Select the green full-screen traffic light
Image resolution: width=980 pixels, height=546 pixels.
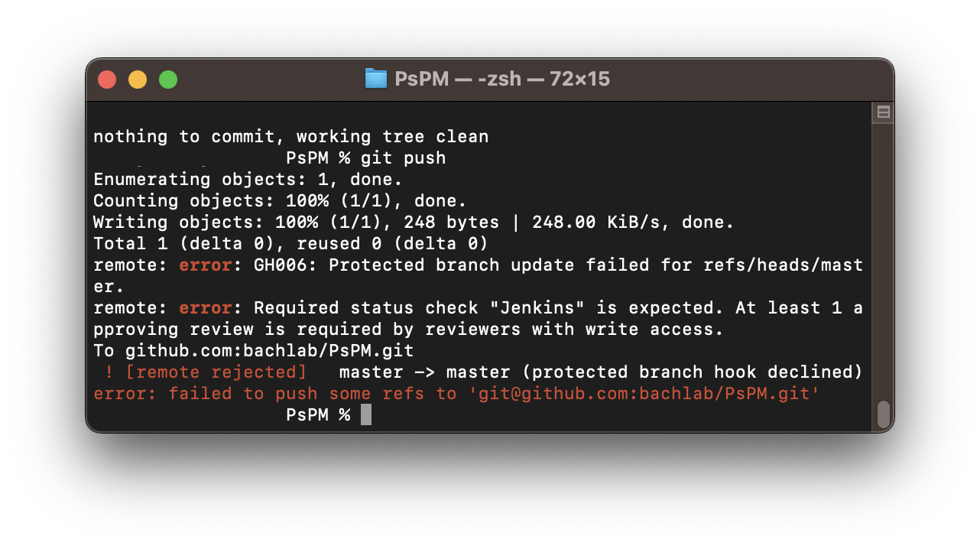pos(167,79)
